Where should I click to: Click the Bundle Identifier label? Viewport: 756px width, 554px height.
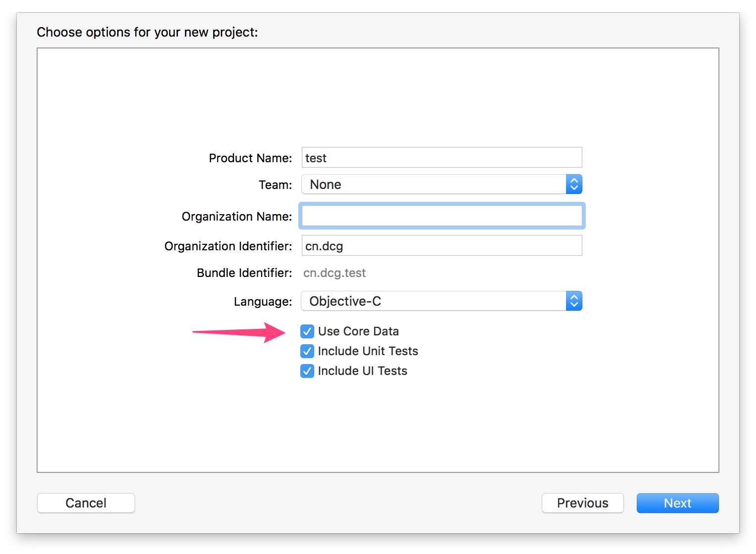coord(244,273)
